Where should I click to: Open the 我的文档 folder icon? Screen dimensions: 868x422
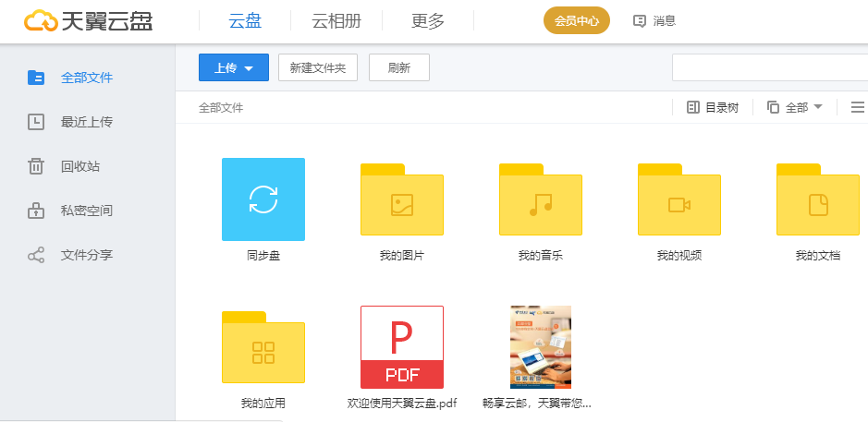click(818, 199)
